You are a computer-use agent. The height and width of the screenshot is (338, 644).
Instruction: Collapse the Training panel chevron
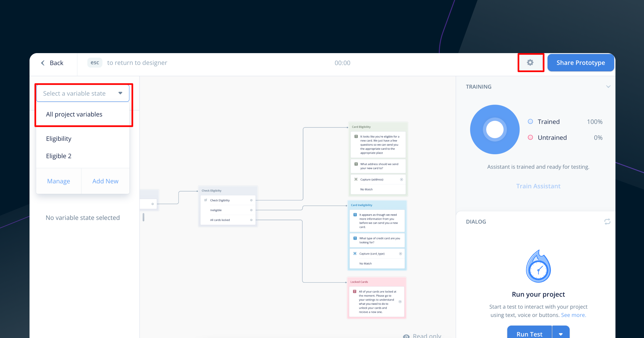[608, 87]
